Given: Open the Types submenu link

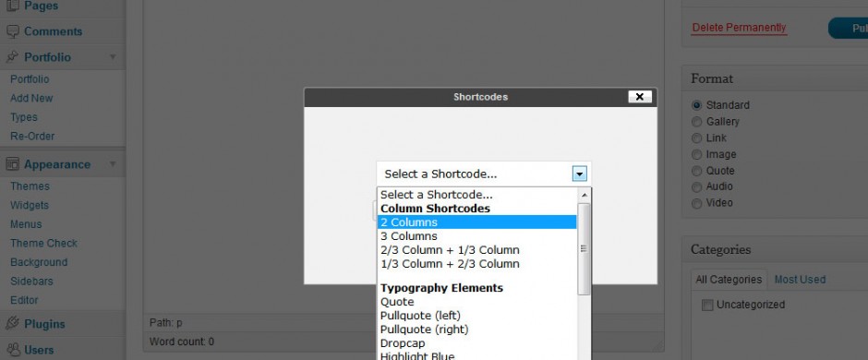Looking at the screenshot, I should 24,117.
